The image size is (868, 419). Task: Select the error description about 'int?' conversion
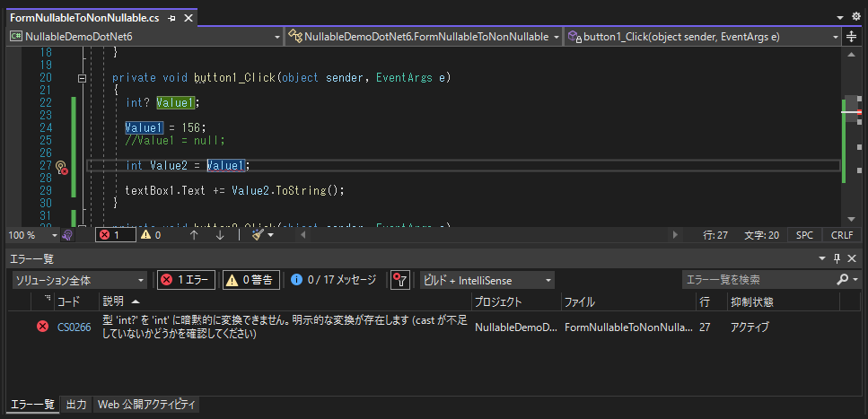285,327
